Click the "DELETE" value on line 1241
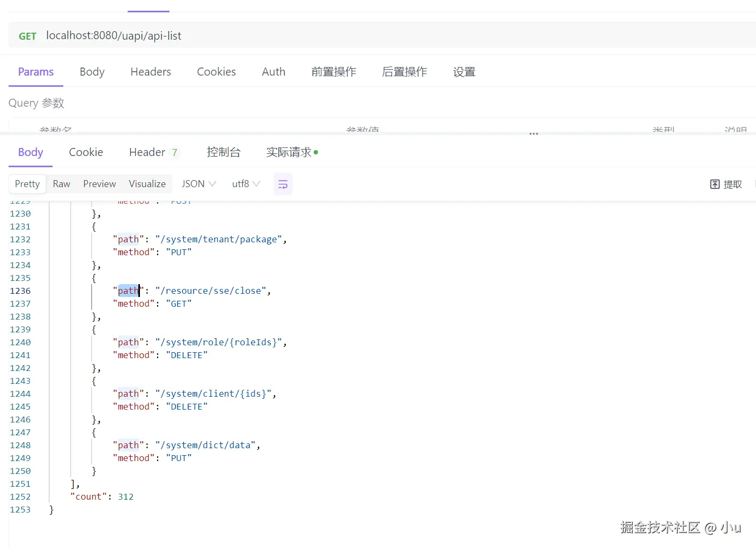This screenshot has width=756, height=549. (x=187, y=355)
